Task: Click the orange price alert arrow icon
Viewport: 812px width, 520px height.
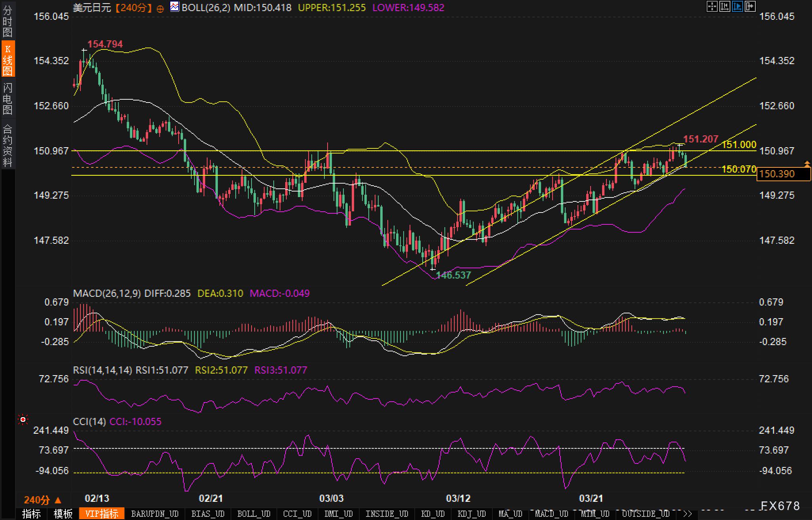Action: pyautogui.click(x=807, y=163)
